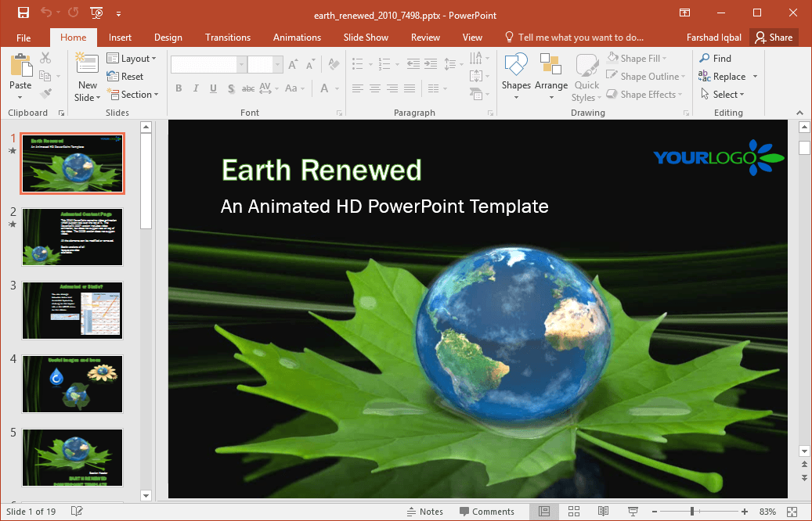Toggle bold formatting
Image resolution: width=812 pixels, height=521 pixels.
[x=179, y=88]
